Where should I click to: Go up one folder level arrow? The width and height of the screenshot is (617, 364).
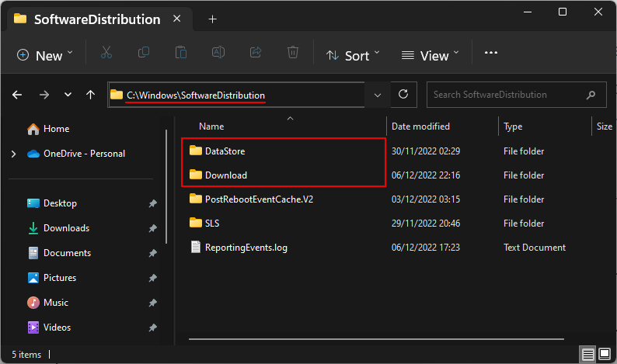90,95
